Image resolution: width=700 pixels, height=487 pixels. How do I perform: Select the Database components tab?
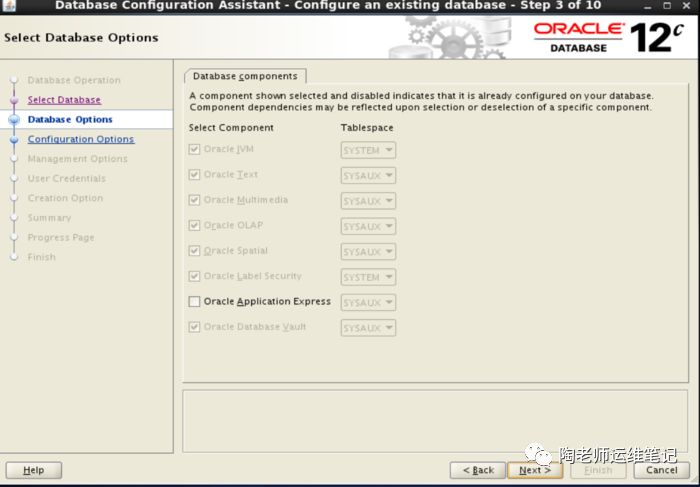pos(245,76)
